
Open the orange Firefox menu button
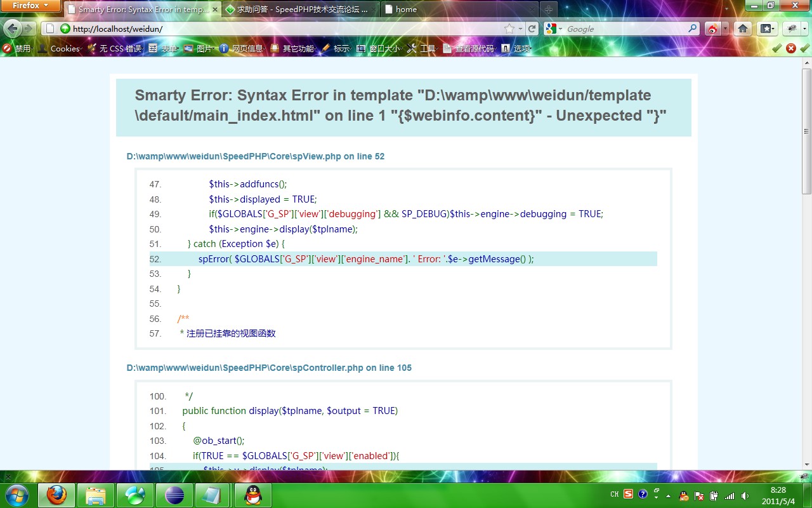pyautogui.click(x=30, y=6)
